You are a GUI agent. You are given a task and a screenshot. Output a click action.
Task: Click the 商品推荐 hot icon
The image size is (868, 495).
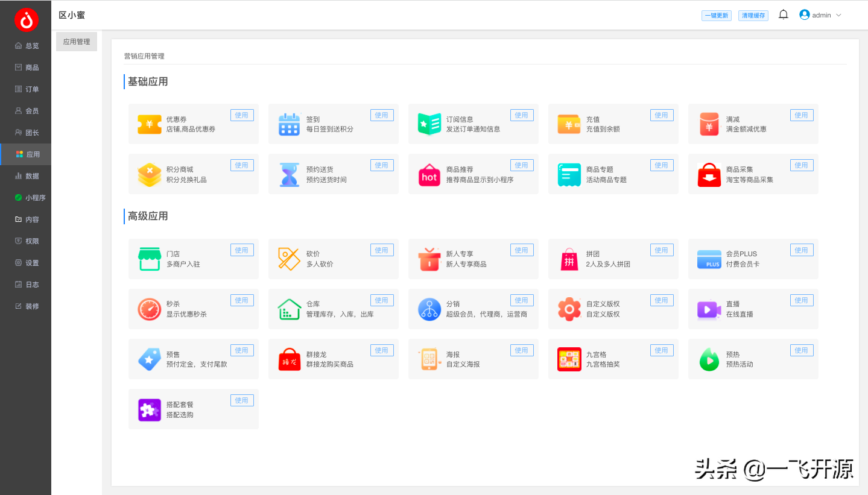[x=429, y=175]
